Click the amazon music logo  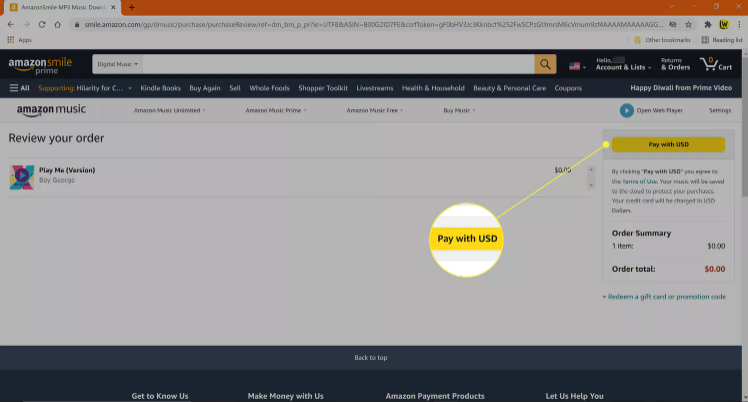click(x=51, y=110)
